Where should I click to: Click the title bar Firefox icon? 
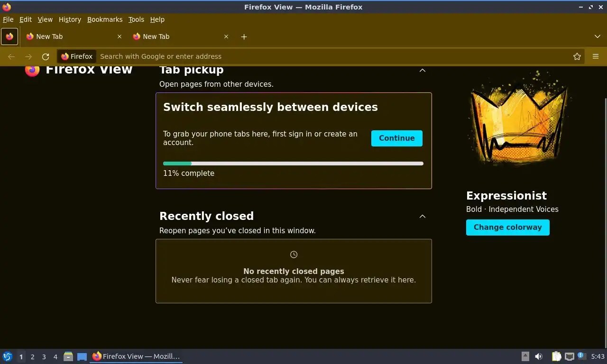[x=7, y=7]
